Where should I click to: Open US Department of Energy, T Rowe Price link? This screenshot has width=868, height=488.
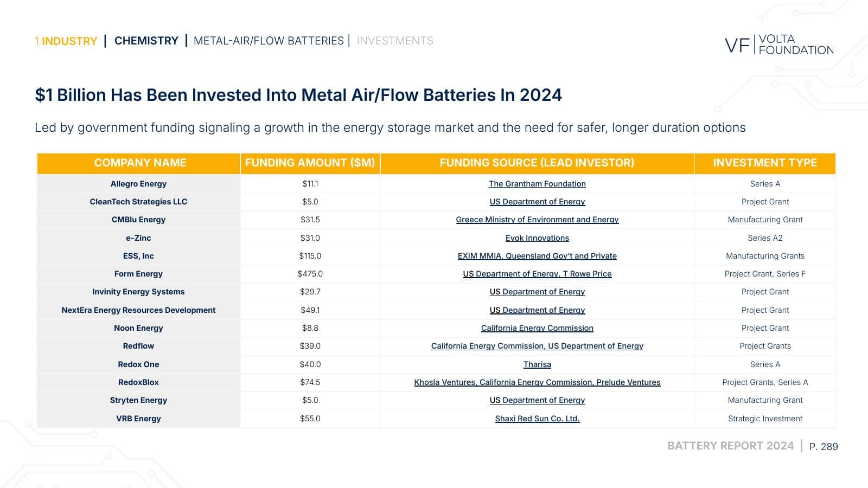[537, 274]
